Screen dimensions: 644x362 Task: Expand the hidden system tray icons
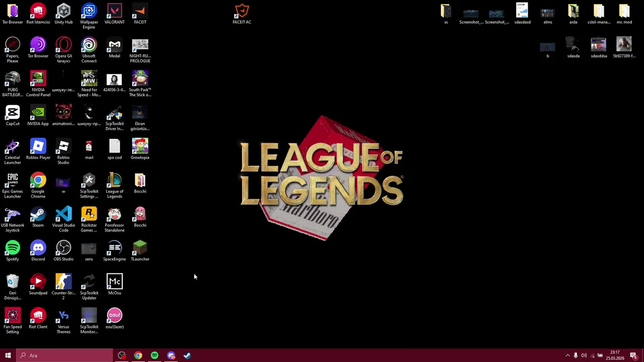pyautogui.click(x=568, y=355)
